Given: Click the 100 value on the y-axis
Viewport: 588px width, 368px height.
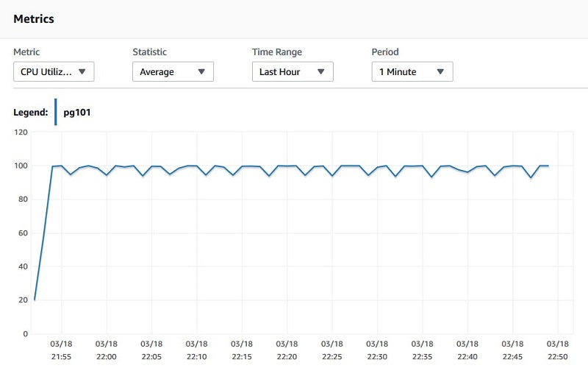Looking at the screenshot, I should pos(20,166).
